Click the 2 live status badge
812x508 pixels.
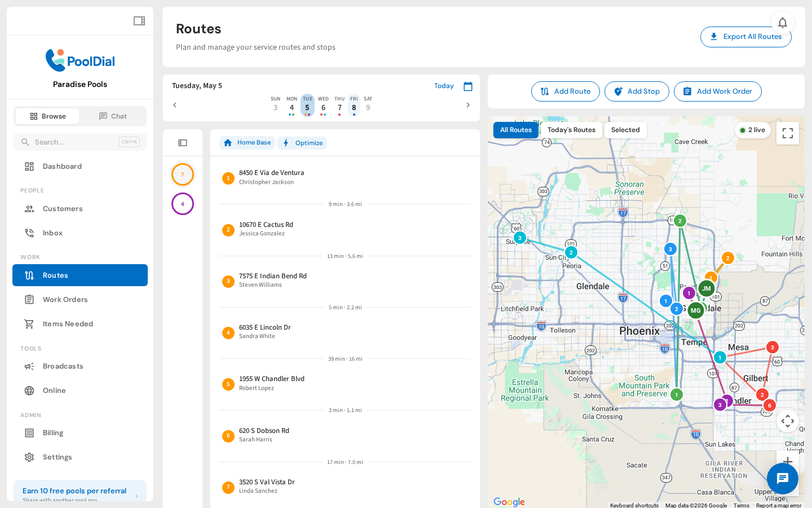click(752, 130)
